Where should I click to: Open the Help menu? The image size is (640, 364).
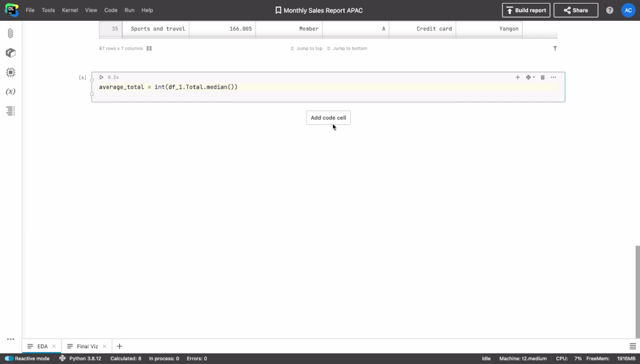[148, 10]
